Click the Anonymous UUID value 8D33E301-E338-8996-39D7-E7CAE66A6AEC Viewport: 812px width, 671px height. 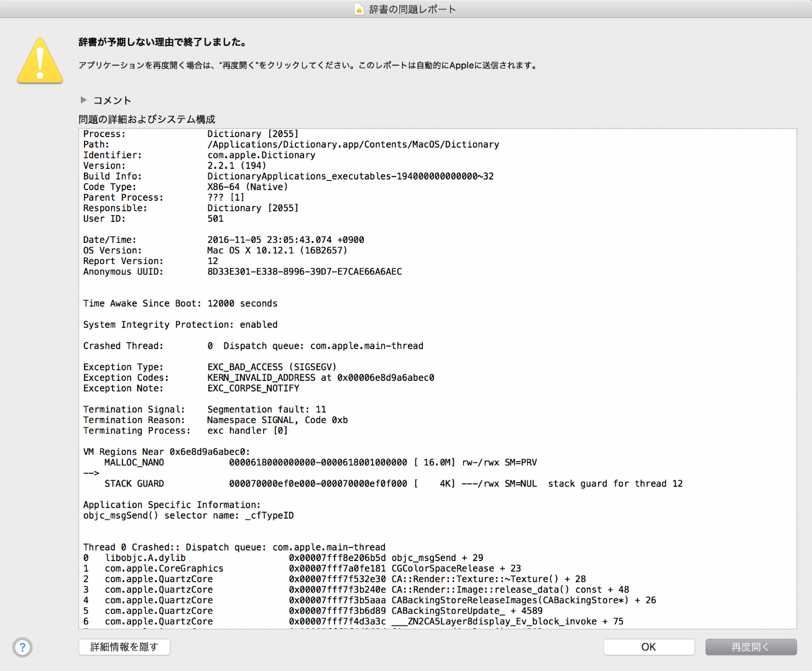[305, 272]
